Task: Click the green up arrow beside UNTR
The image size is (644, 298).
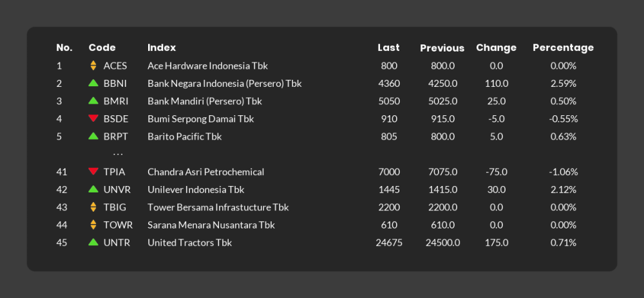Action: (x=93, y=242)
